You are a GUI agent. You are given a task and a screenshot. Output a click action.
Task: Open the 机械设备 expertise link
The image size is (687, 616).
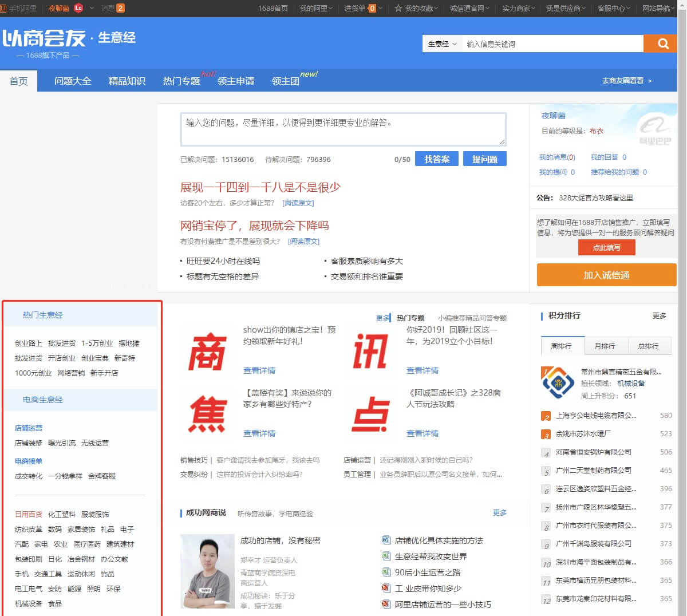click(631, 383)
